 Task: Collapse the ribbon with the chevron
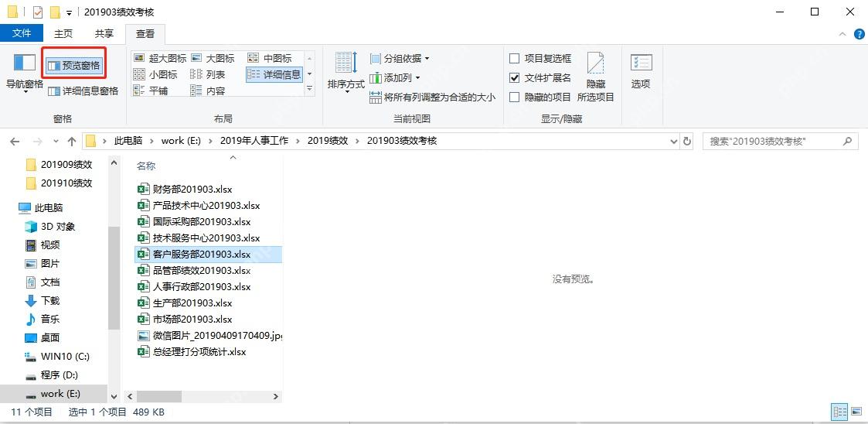pos(842,34)
